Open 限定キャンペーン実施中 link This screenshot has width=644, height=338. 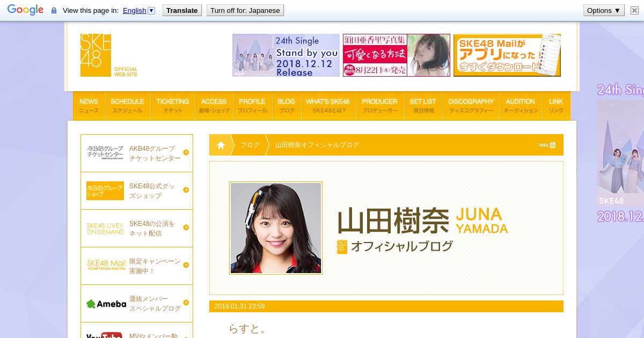click(155, 266)
